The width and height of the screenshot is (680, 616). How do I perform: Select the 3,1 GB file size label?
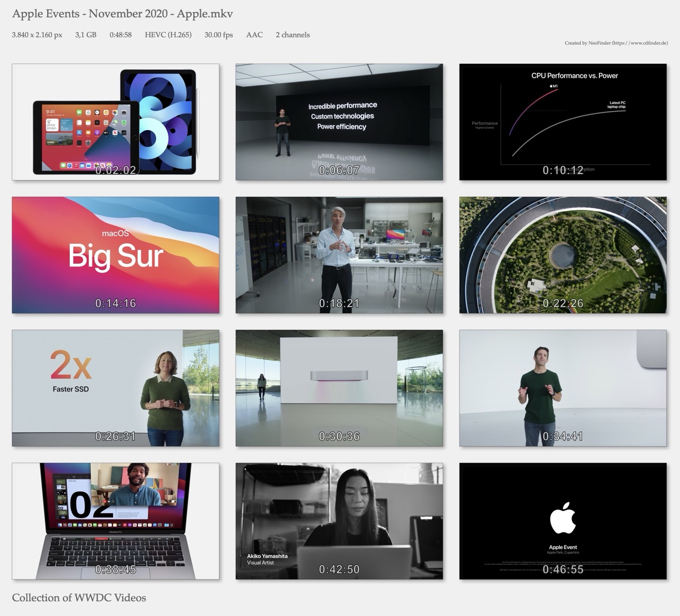(86, 35)
